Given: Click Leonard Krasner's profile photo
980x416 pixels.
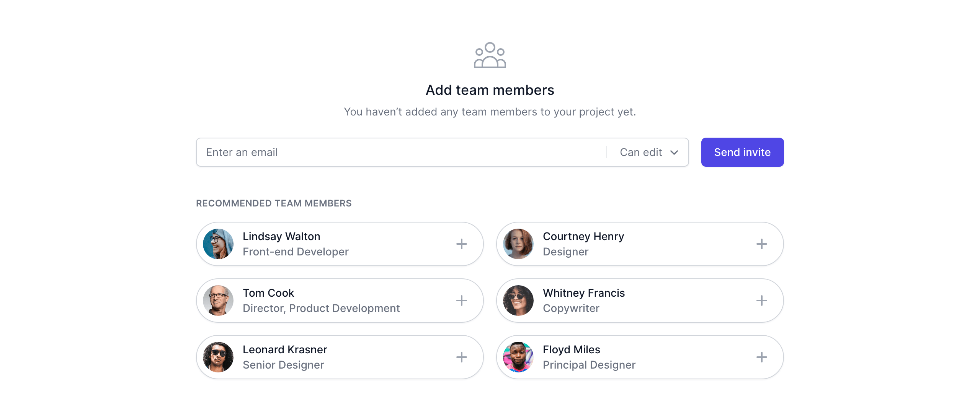Looking at the screenshot, I should (218, 357).
